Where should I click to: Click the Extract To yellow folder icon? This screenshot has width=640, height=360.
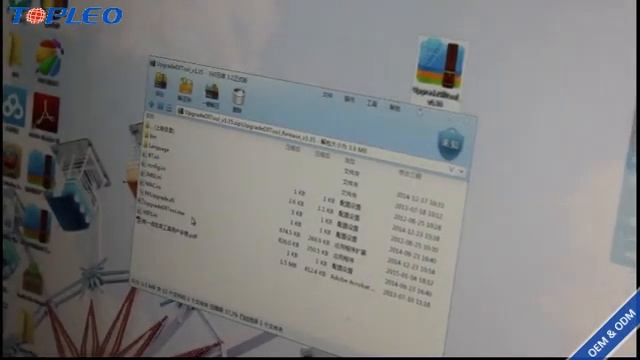pyautogui.click(x=185, y=89)
